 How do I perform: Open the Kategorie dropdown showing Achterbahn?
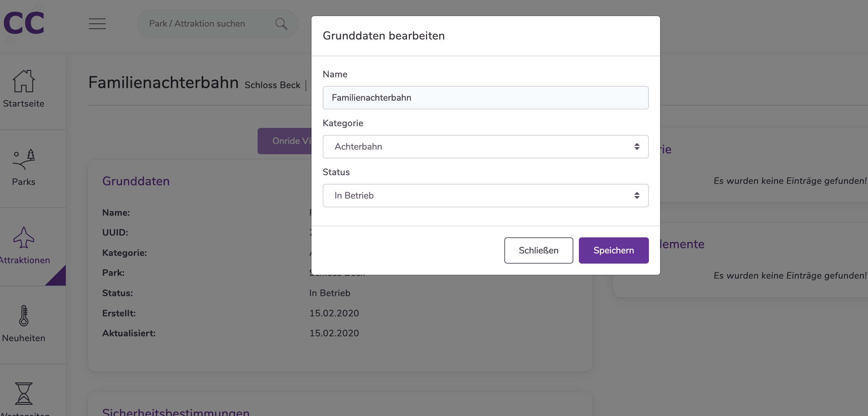click(485, 146)
